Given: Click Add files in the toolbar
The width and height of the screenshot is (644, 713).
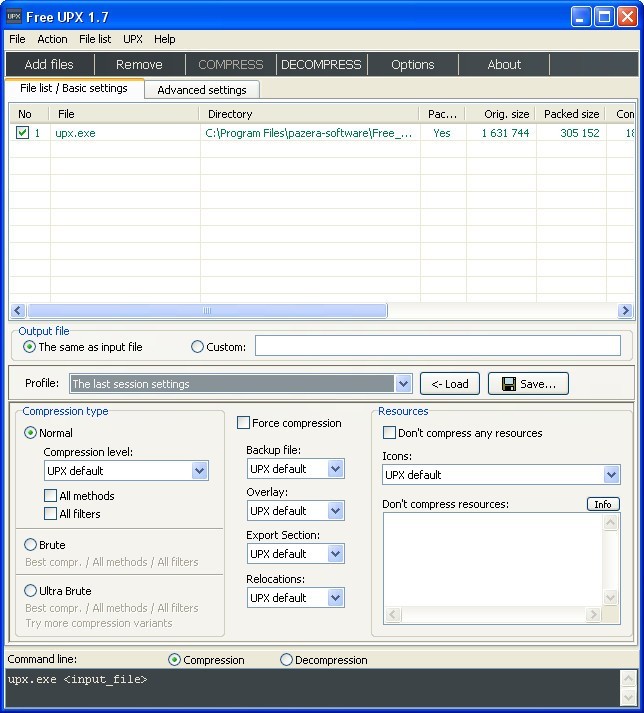Looking at the screenshot, I should (x=49, y=65).
